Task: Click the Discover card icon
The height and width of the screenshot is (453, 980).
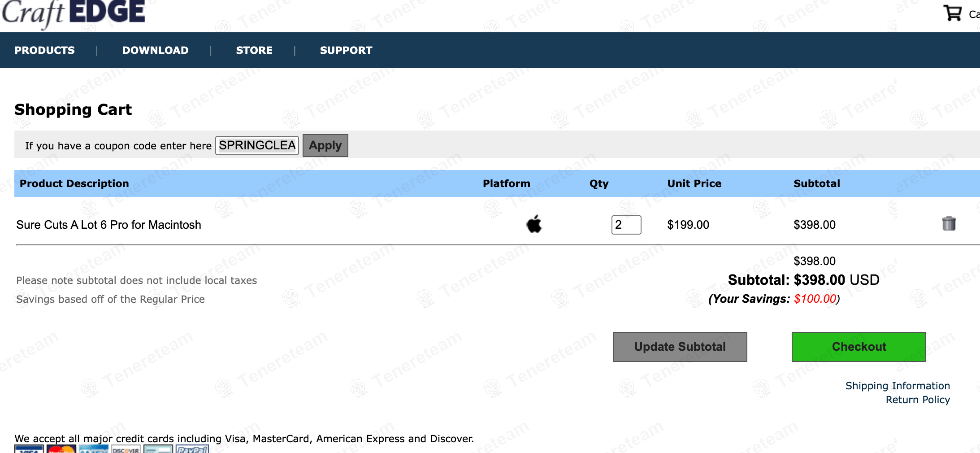Action: pyautogui.click(x=126, y=449)
